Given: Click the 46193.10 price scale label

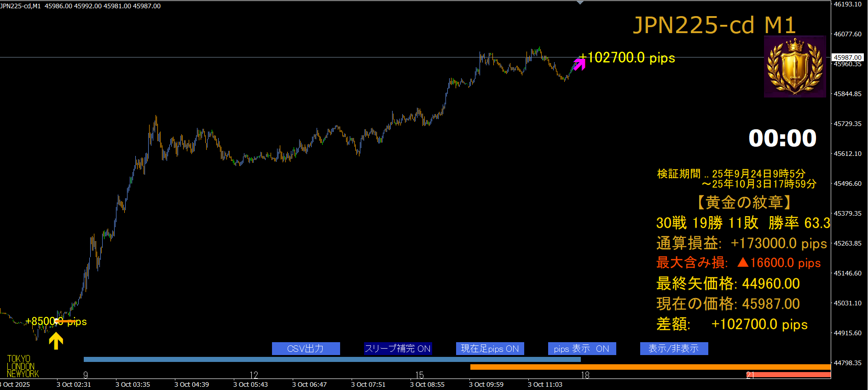Looking at the screenshot, I should coord(848,4).
